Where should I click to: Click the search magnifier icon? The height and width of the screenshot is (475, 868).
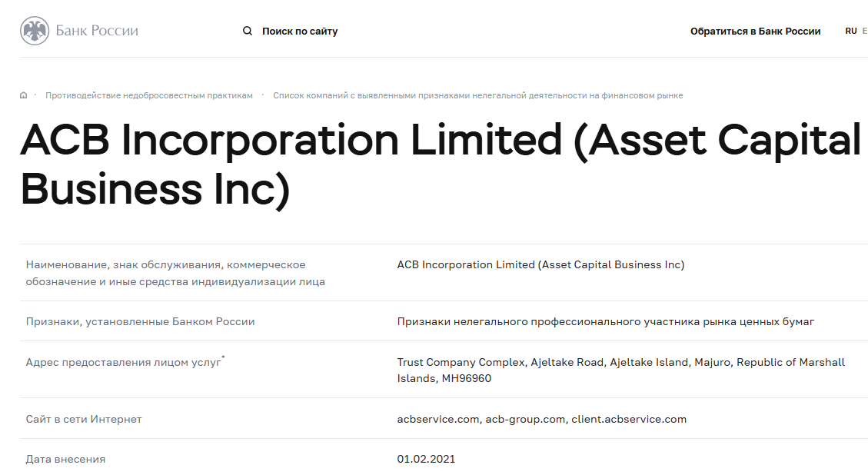click(248, 32)
